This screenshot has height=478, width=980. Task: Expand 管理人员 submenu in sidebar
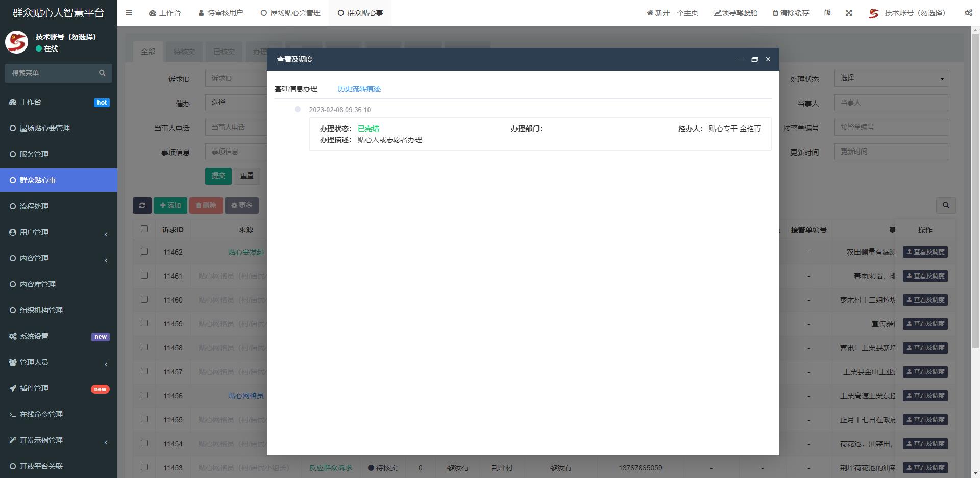point(59,362)
